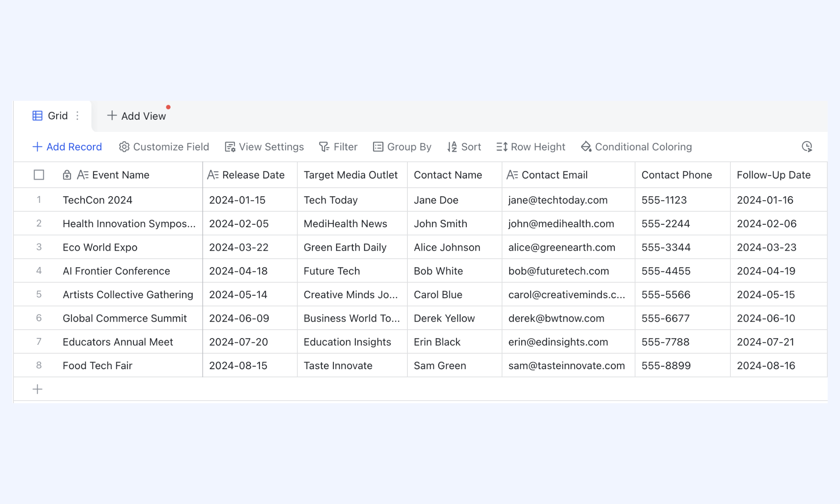Select the MediHealth News cell
Screen dimensions: 840x504
pos(352,223)
